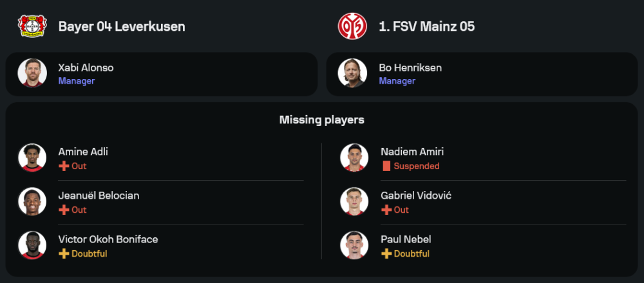Click Nadiem Amiri's player avatar
Image resolution: width=644 pixels, height=283 pixels.
point(354,158)
